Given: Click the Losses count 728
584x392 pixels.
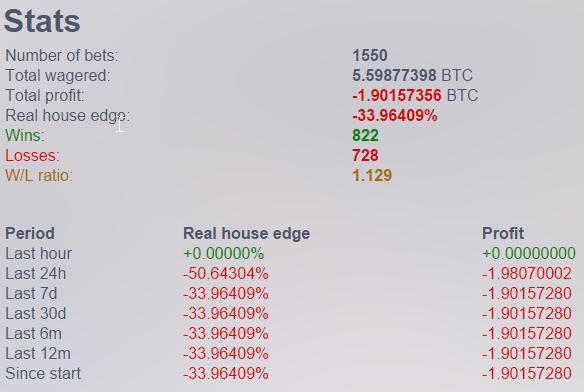Looking at the screenshot, I should [x=365, y=155].
